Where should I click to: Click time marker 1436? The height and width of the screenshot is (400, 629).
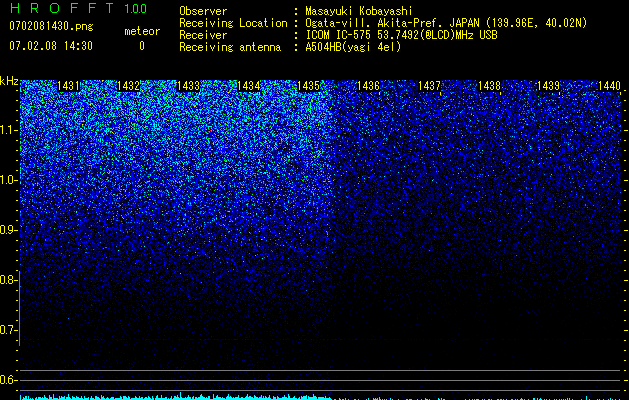pyautogui.click(x=368, y=86)
